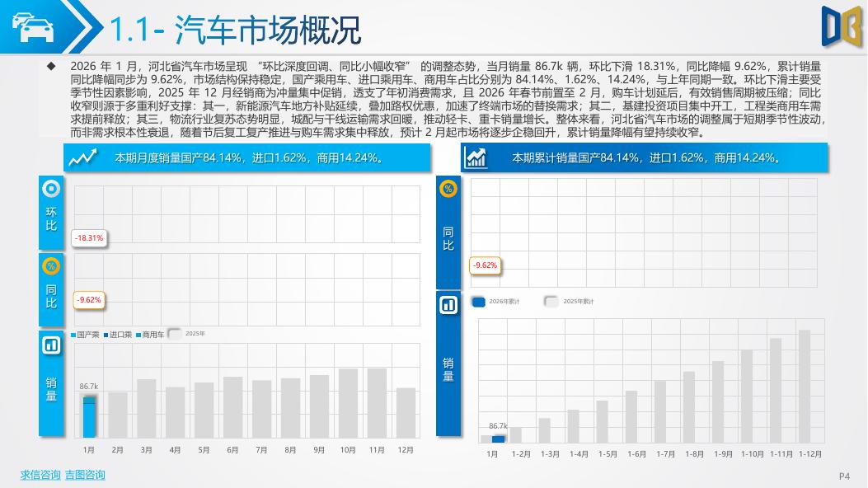Click the 2026年累计 blue legend swatch

[x=478, y=302]
